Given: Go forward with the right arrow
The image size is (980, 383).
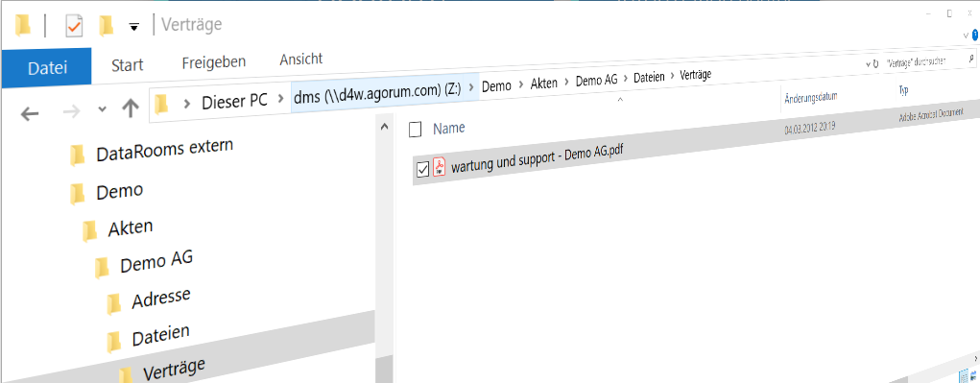Looking at the screenshot, I should [71, 112].
